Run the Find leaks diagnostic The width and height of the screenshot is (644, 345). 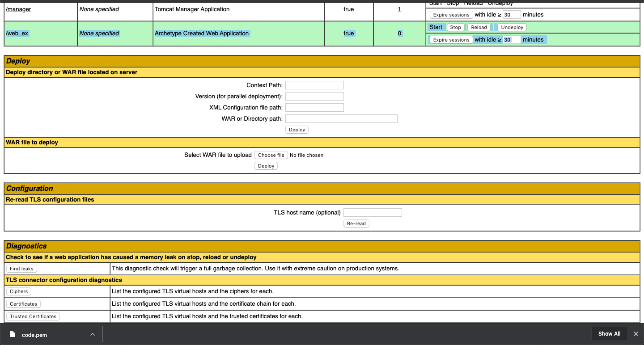click(x=21, y=268)
